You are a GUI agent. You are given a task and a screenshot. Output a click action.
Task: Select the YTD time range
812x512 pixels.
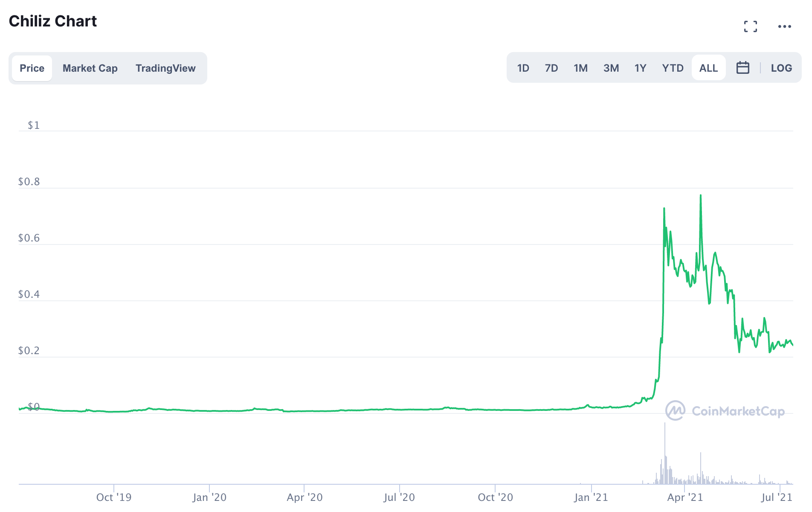673,68
